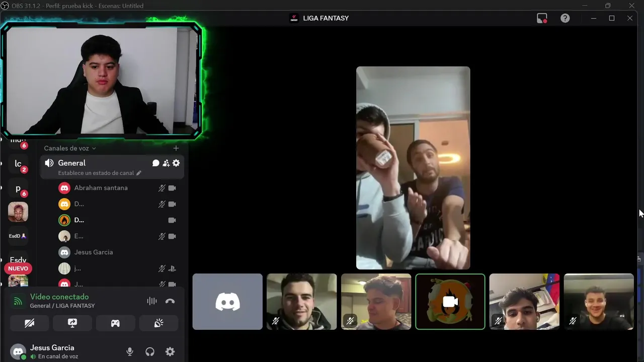Select smiling man in hoodie video tile
The height and width of the screenshot is (362, 644).
(301, 302)
